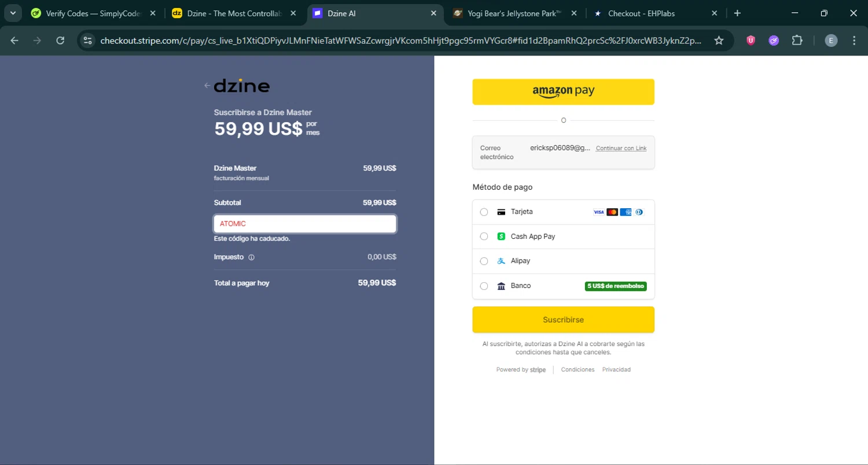Click the Método de pago heading

point(502,187)
